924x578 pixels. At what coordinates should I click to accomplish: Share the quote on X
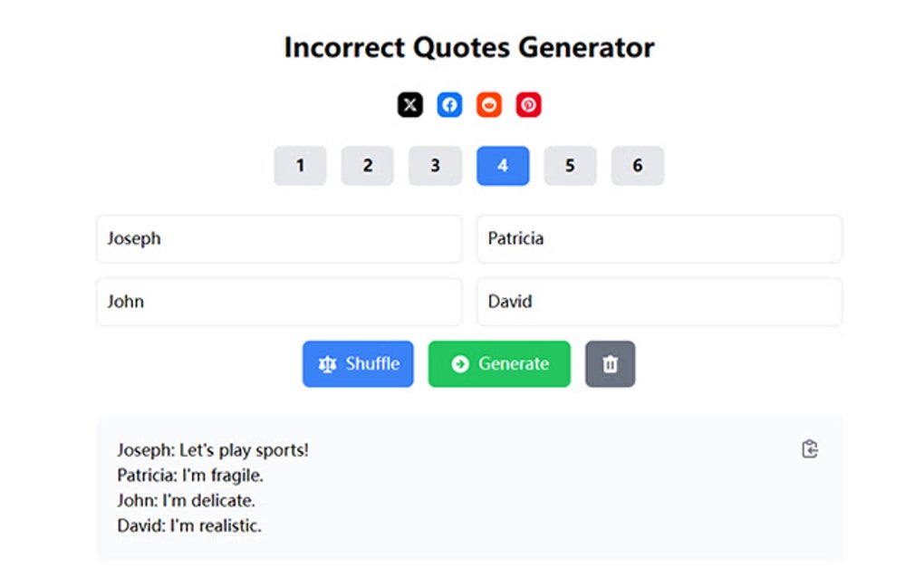click(409, 104)
